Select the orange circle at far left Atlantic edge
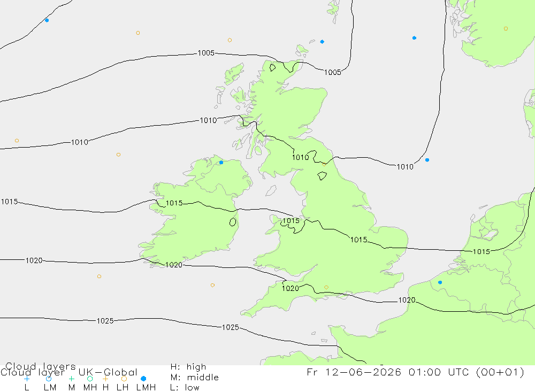Viewport: 535px width, 392px height. click(17, 141)
